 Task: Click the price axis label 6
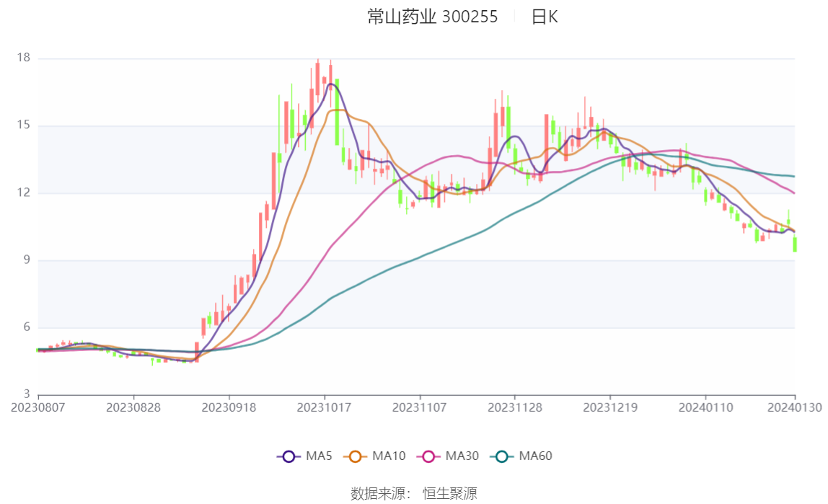point(27,327)
